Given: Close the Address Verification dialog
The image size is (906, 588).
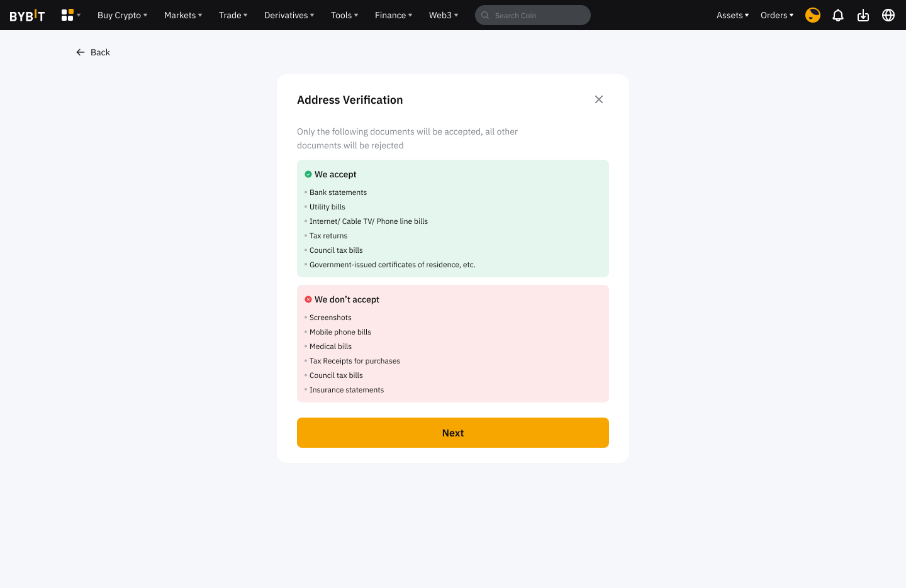Looking at the screenshot, I should pos(599,99).
